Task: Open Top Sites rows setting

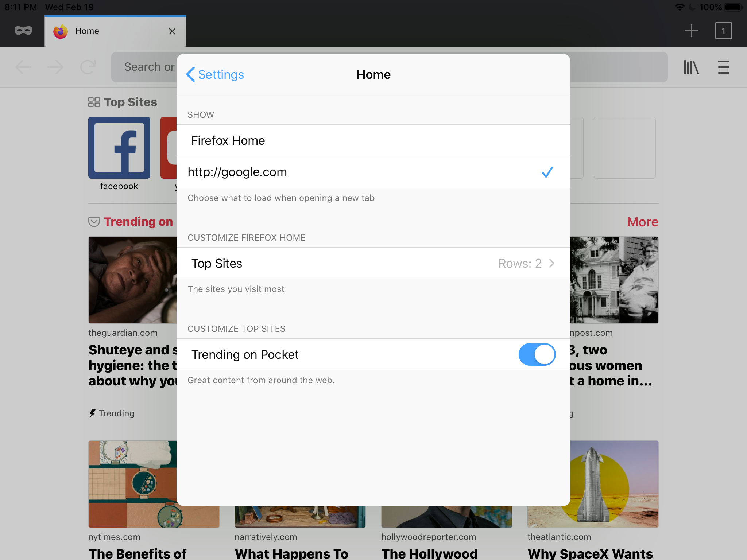Action: [373, 263]
